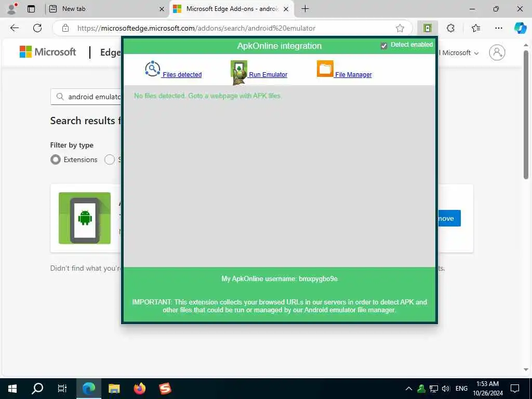
Task: Click the No files detected message
Action: tap(208, 96)
